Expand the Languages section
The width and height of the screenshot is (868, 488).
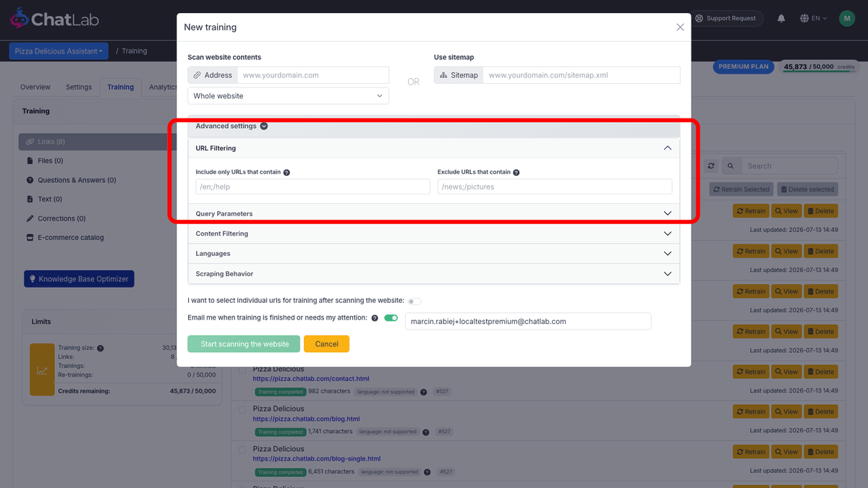click(x=434, y=254)
